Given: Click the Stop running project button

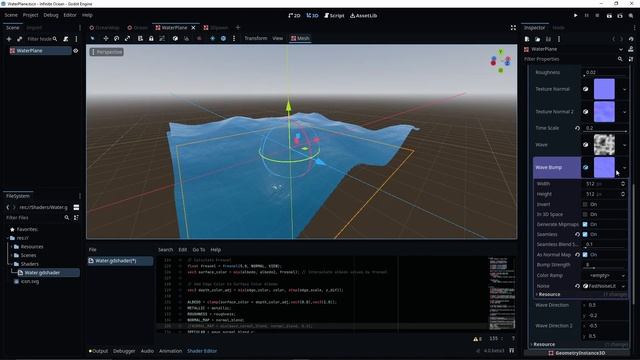Looking at the screenshot, I should point(597,16).
